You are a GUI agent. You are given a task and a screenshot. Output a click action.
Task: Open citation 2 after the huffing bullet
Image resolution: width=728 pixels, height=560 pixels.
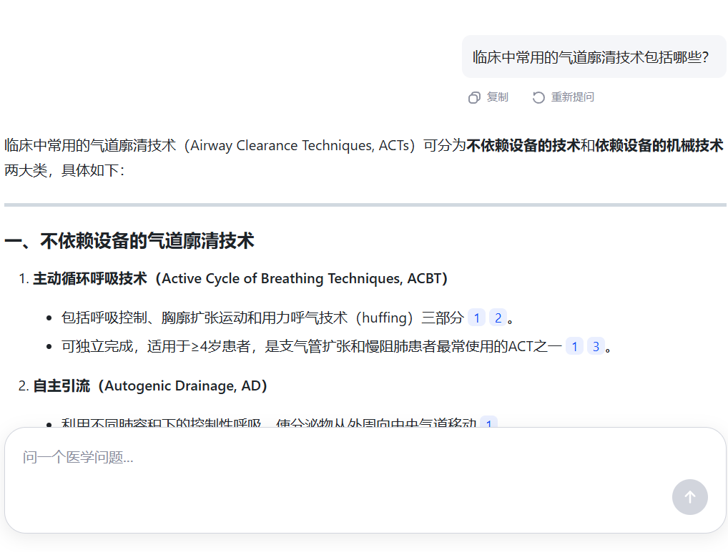498,318
